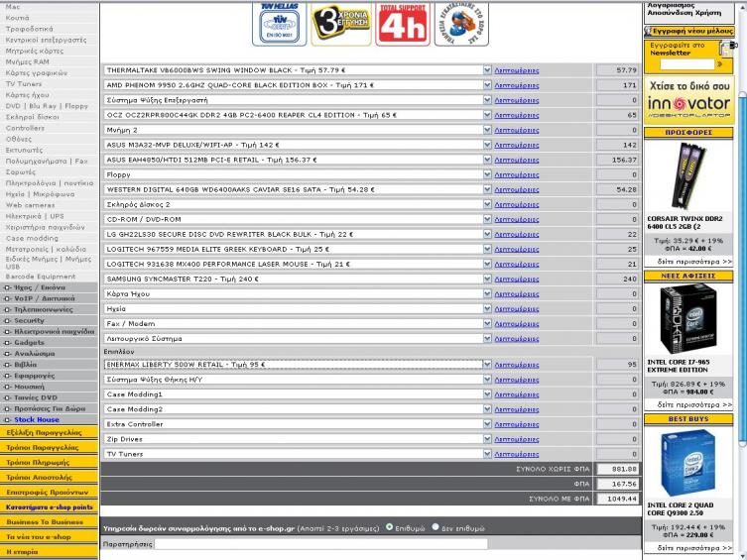Expand the Floppy dropdown

tap(487, 174)
